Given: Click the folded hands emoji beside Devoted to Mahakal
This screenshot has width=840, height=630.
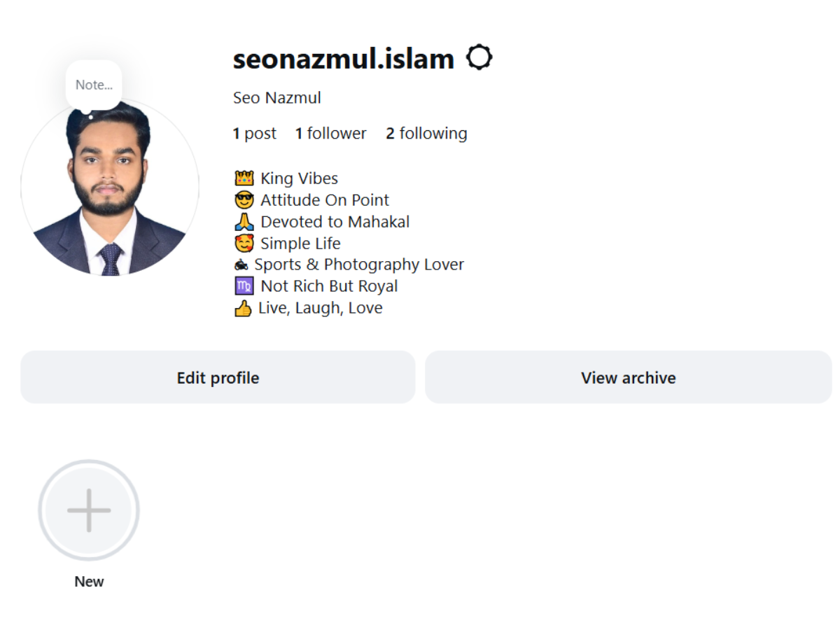Looking at the screenshot, I should click(244, 221).
